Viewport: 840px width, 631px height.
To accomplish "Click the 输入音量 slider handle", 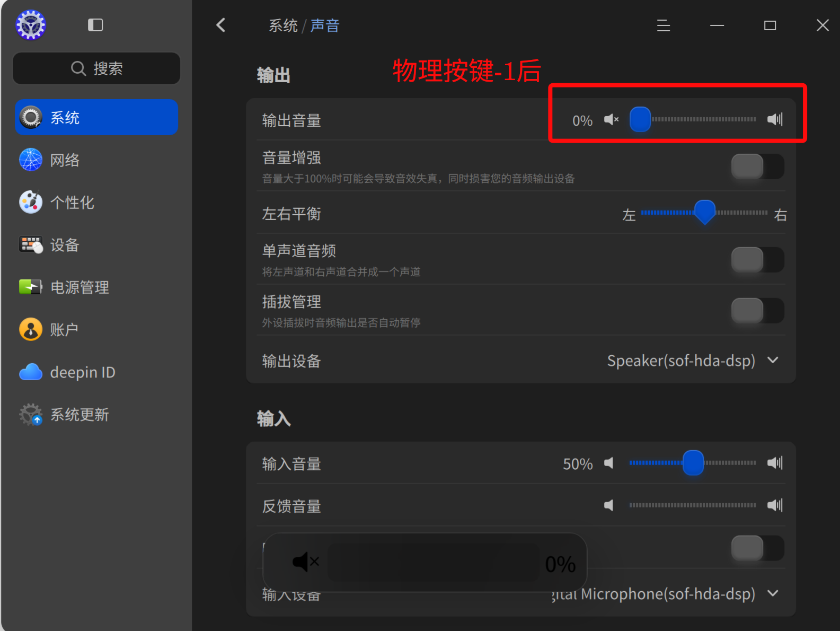I will click(x=693, y=463).
